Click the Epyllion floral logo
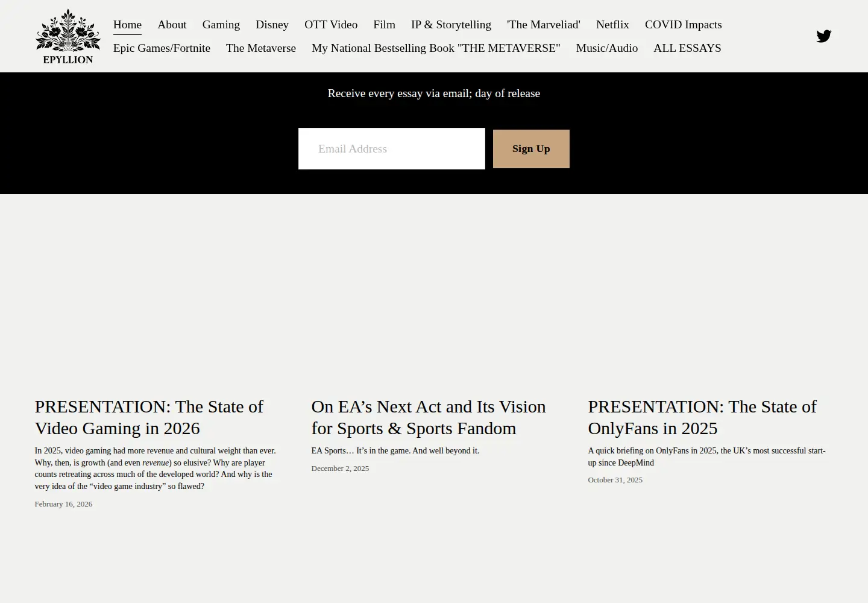This screenshot has height=603, width=868. coord(68,36)
